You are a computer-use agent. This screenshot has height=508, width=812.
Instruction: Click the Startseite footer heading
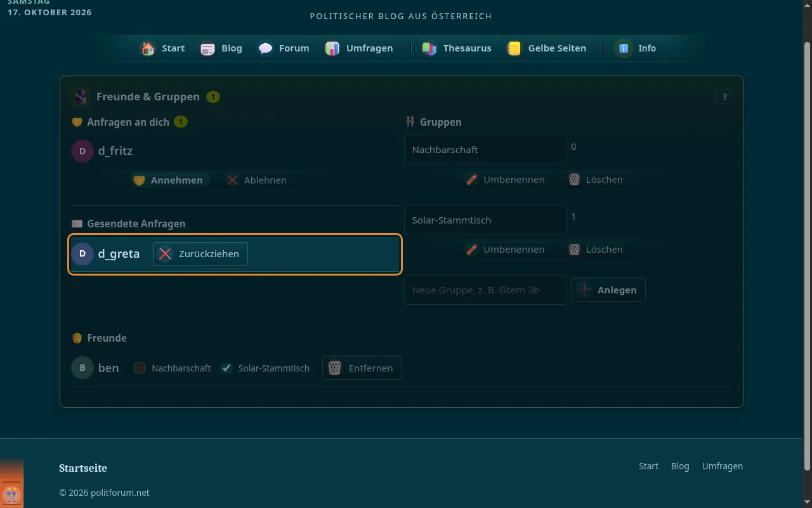83,468
